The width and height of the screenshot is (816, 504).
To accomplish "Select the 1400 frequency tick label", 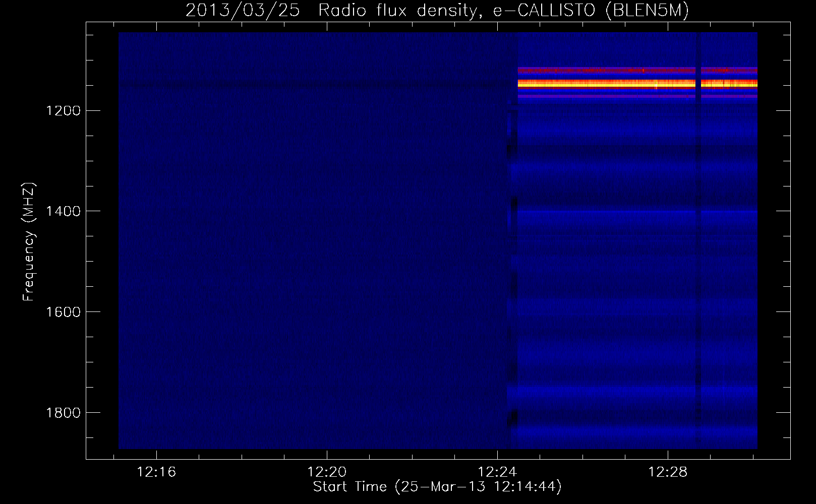I will pos(63,211).
